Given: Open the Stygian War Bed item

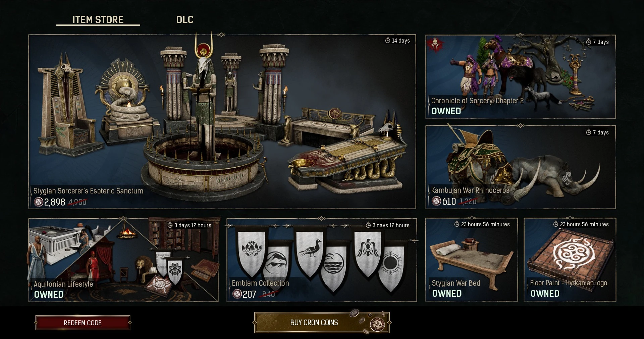Looking at the screenshot, I should click(472, 260).
